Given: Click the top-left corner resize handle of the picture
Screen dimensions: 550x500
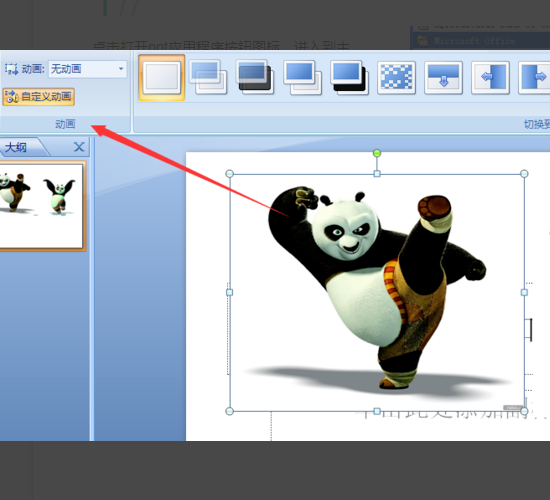Looking at the screenshot, I should click(229, 174).
